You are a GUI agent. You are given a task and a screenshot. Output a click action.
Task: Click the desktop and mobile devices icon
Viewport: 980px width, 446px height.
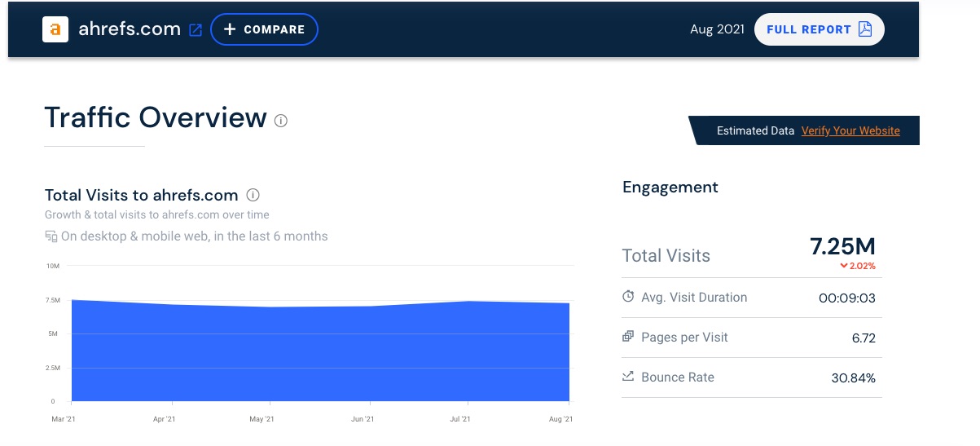click(x=51, y=236)
